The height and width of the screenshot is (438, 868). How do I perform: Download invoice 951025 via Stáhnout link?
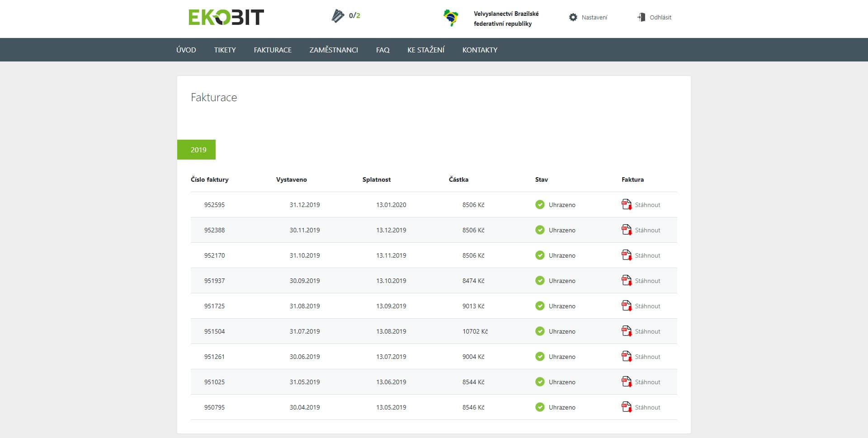coord(647,382)
